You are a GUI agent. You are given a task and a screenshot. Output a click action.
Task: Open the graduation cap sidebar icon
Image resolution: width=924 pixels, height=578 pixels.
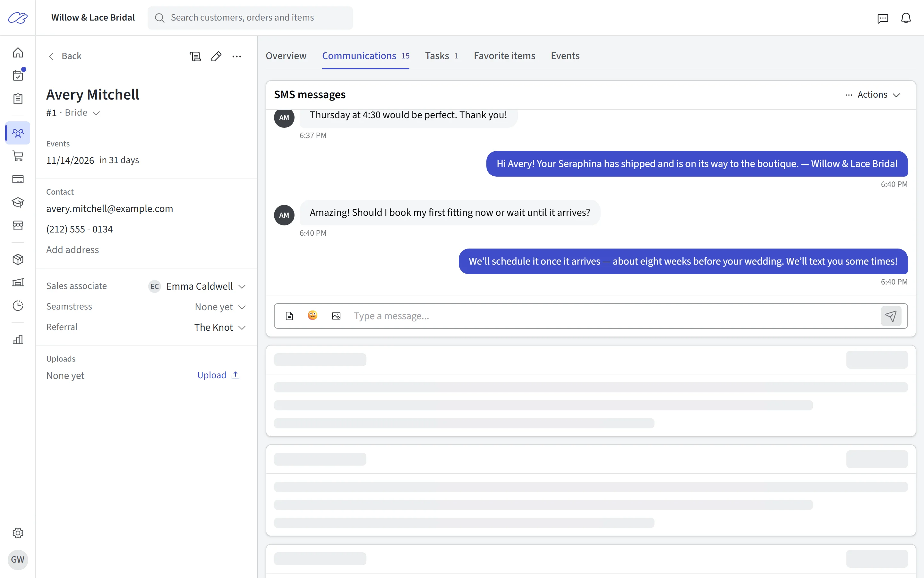click(18, 202)
